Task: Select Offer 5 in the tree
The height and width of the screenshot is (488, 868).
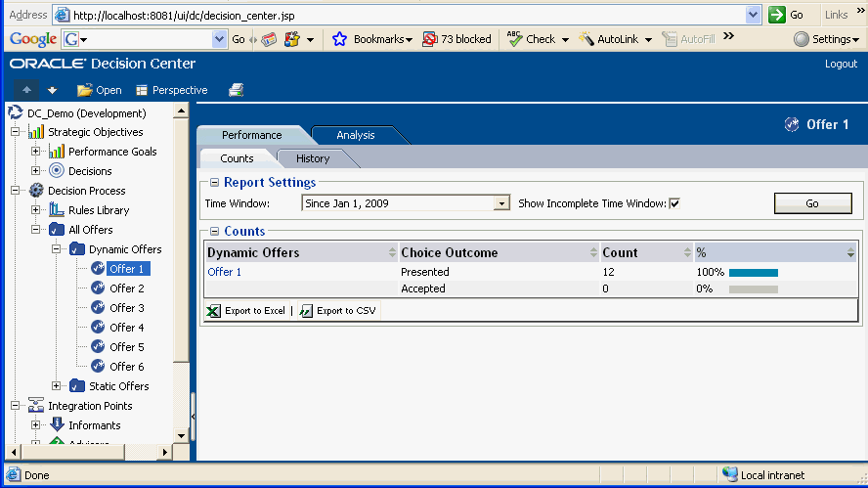Action: click(127, 347)
